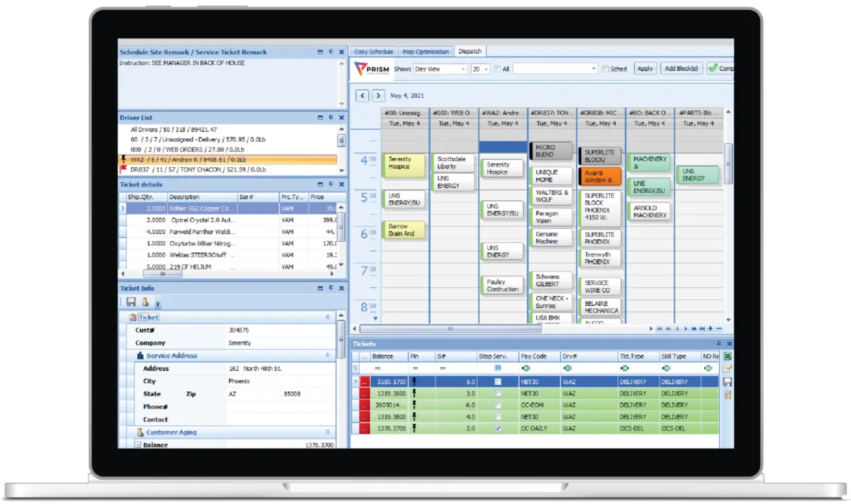Expand the selected 3150.1700 ticket row arrow
Viewport: 851px width, 504px height.
click(x=356, y=381)
